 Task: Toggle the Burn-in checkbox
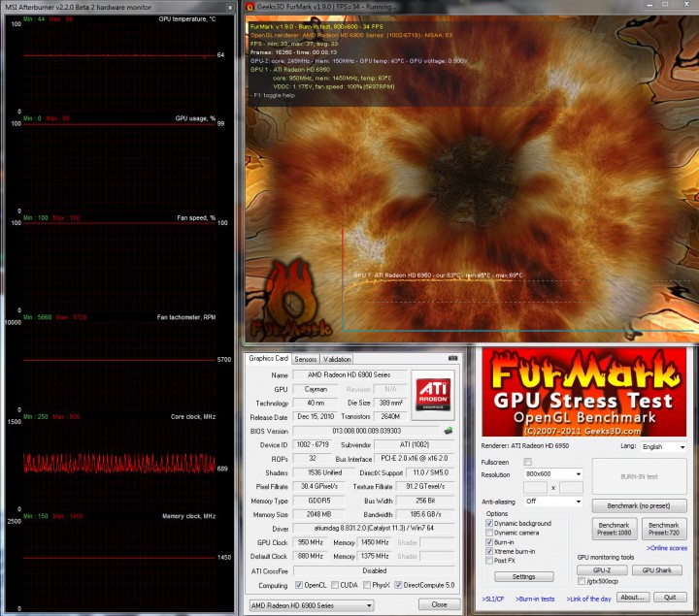[489, 542]
